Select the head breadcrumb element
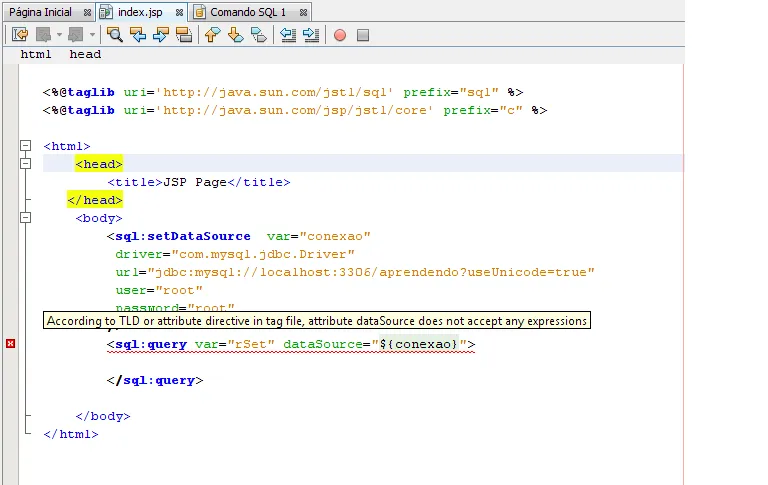 (x=85, y=54)
